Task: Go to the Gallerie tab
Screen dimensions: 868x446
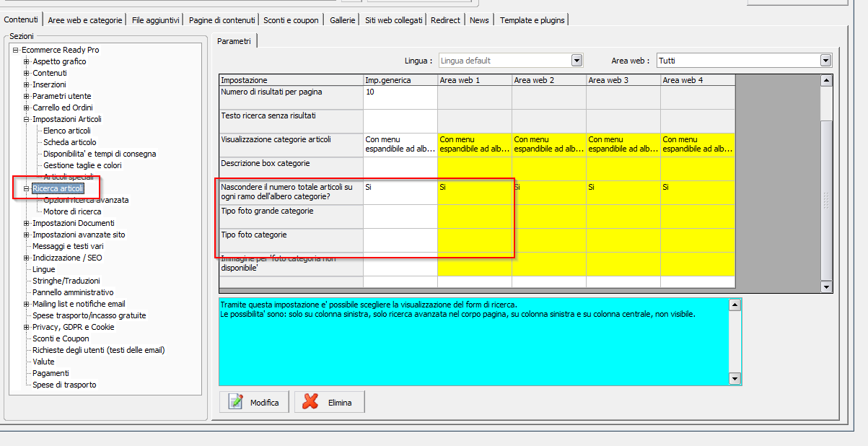Action: [342, 20]
